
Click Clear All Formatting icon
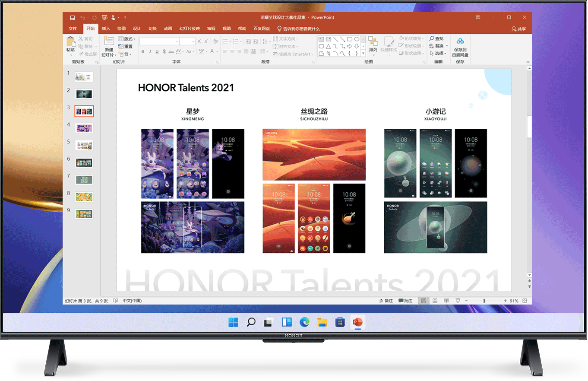[x=215, y=41]
